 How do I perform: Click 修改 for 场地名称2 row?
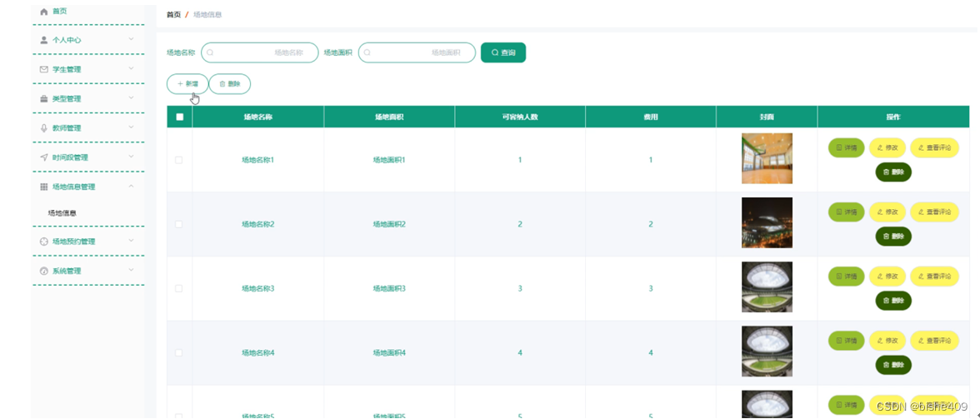point(887,212)
